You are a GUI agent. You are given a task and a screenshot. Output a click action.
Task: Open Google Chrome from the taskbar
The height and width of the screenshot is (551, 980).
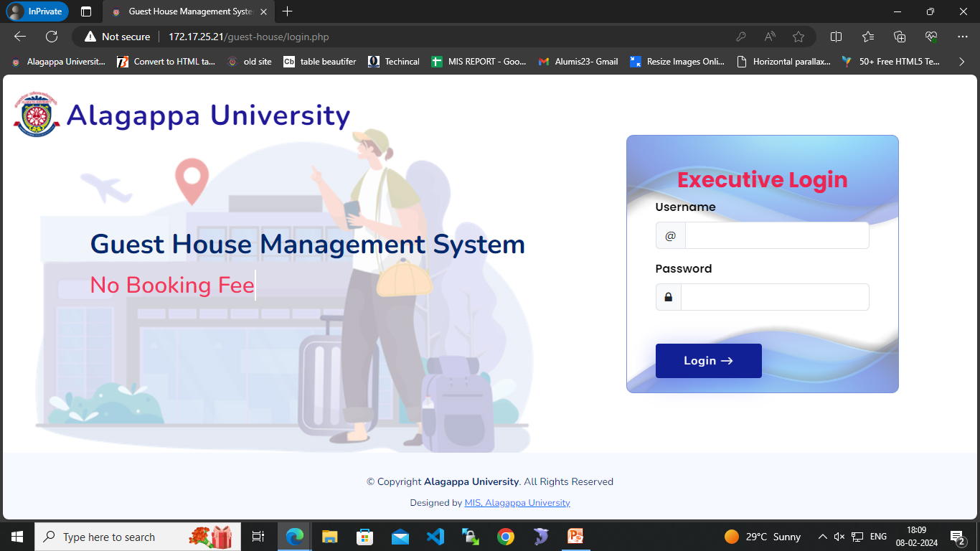point(505,537)
